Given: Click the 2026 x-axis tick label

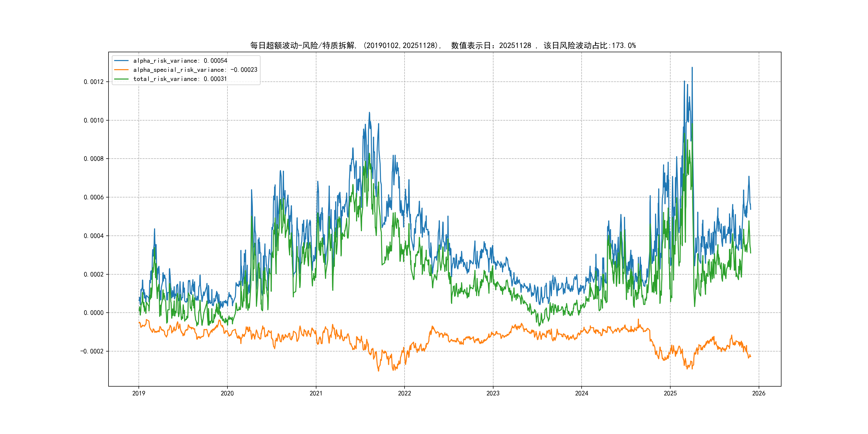Looking at the screenshot, I should [759, 393].
